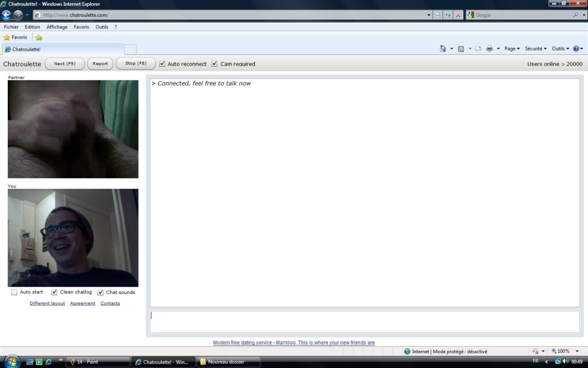Click the 'Connected, feel free to talk now' message

coord(201,83)
